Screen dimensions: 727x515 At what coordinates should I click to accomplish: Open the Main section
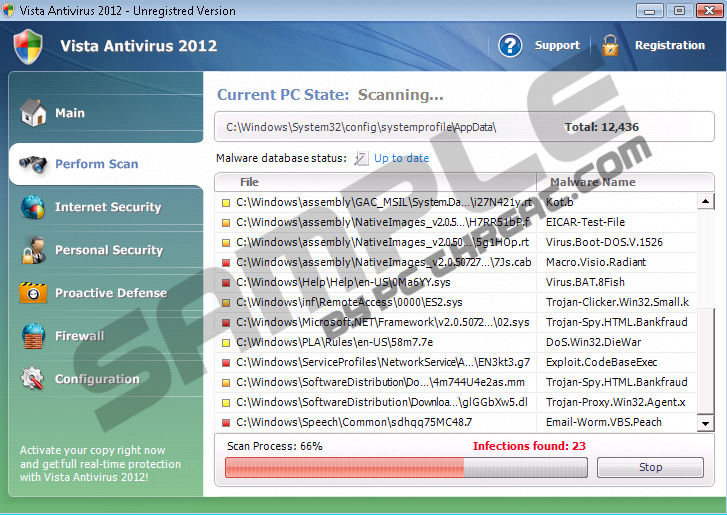point(106,113)
